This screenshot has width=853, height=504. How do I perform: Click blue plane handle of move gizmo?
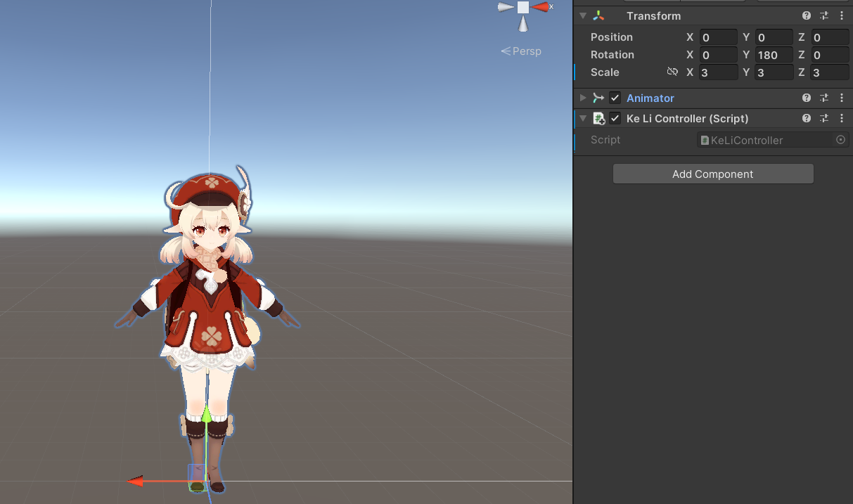pos(198,473)
